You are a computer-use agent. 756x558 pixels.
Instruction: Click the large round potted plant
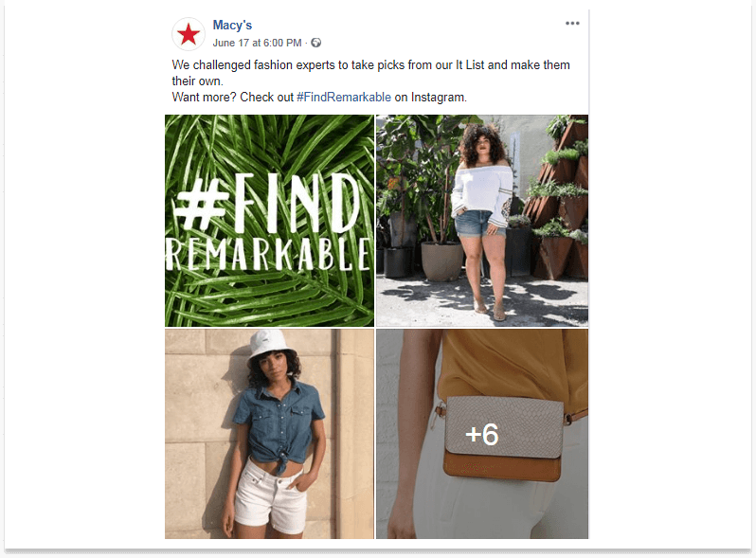441,260
